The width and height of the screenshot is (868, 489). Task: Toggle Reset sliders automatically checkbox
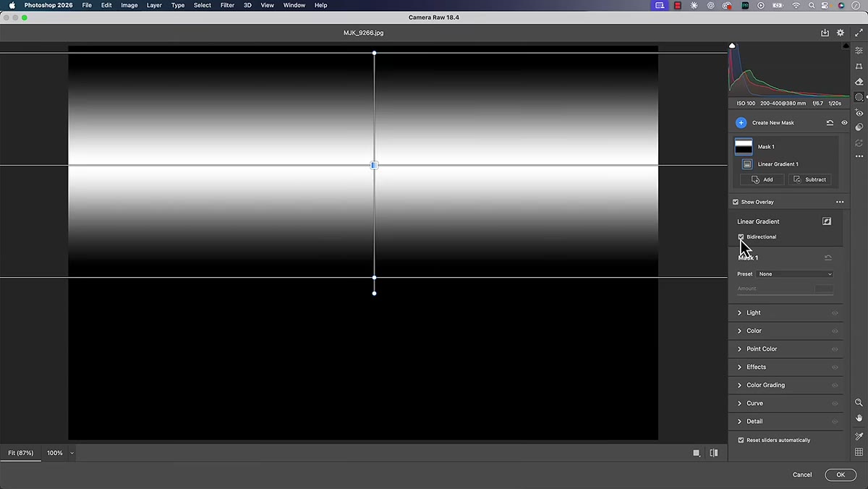coord(741,440)
